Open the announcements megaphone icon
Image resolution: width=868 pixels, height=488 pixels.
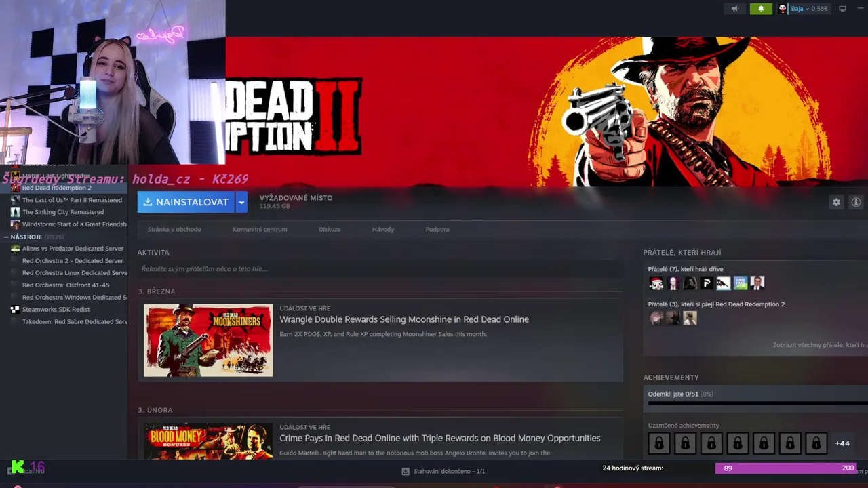(735, 9)
